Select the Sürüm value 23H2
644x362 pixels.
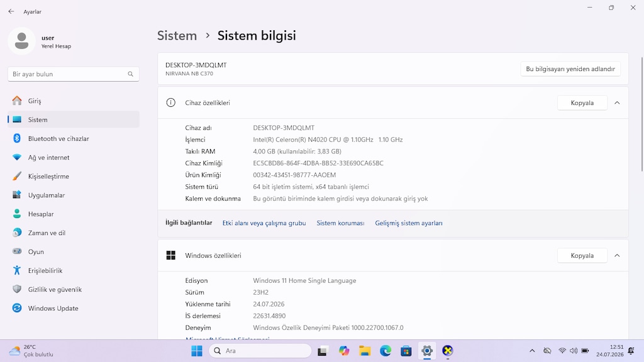pos(261,292)
